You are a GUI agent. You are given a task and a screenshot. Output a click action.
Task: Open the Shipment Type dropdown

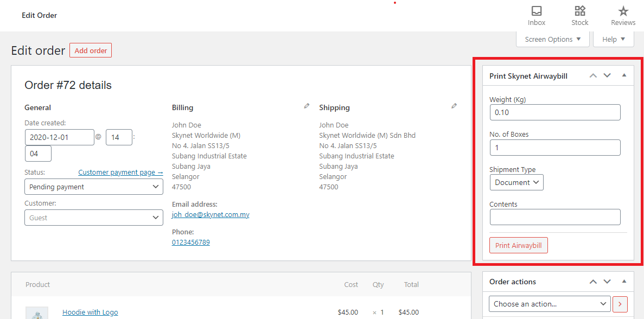(516, 182)
